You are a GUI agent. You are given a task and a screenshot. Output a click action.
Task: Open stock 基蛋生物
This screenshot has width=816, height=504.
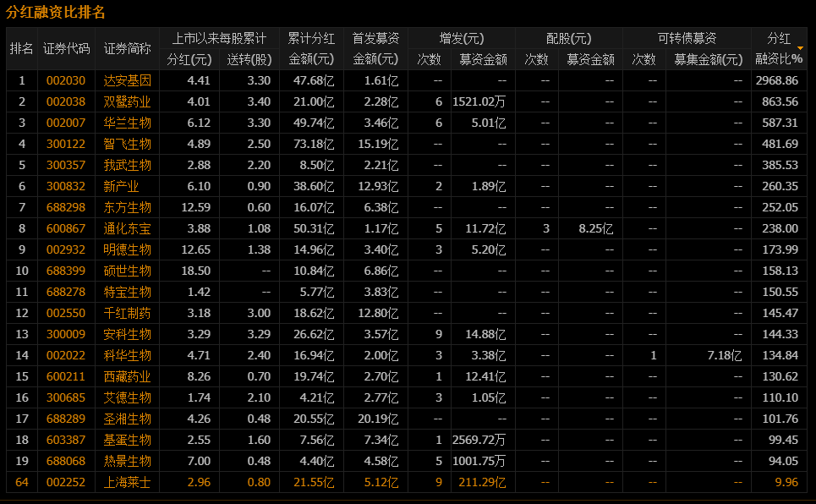pyautogui.click(x=127, y=440)
